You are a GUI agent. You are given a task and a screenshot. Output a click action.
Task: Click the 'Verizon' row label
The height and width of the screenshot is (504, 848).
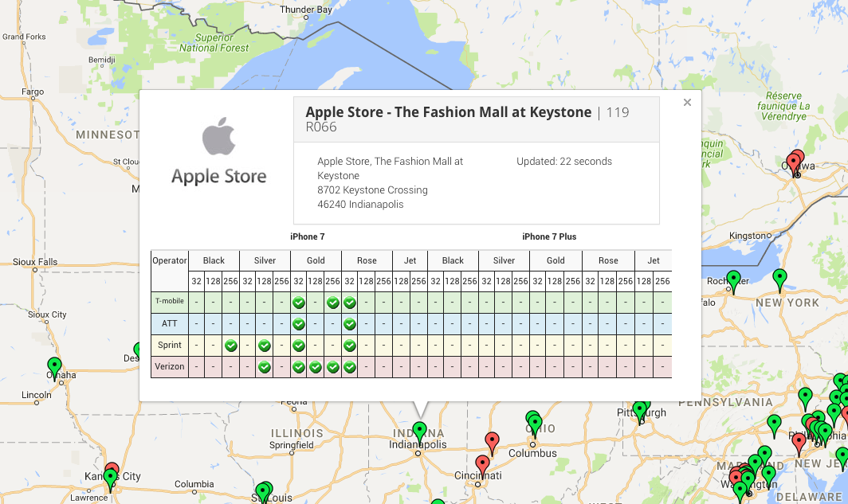click(169, 366)
